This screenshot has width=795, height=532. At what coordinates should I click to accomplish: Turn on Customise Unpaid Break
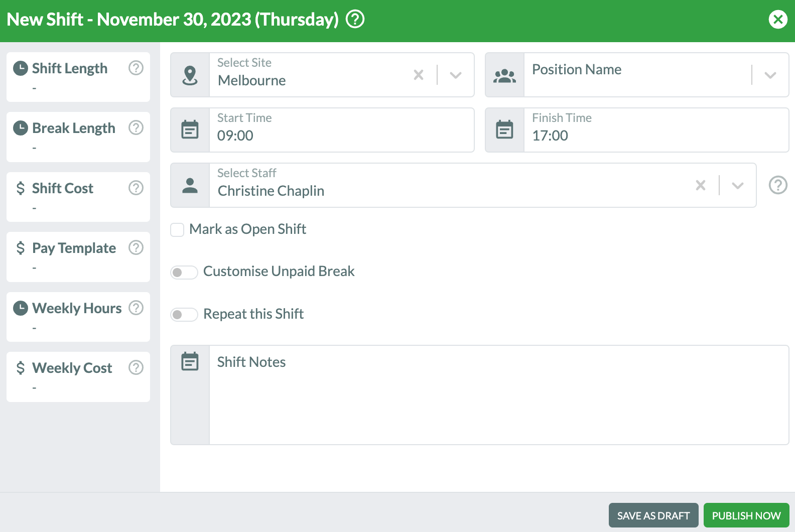pyautogui.click(x=184, y=272)
